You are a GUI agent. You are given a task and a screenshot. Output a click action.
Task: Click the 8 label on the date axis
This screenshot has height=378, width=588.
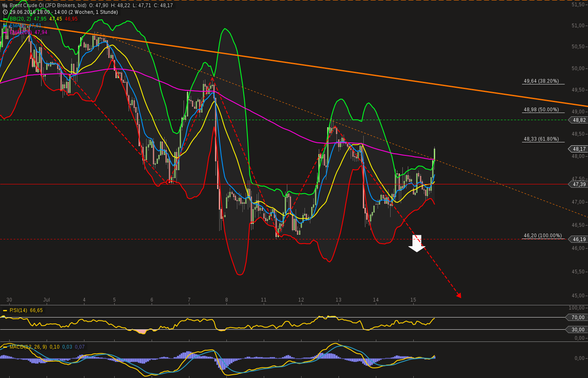pos(226,300)
